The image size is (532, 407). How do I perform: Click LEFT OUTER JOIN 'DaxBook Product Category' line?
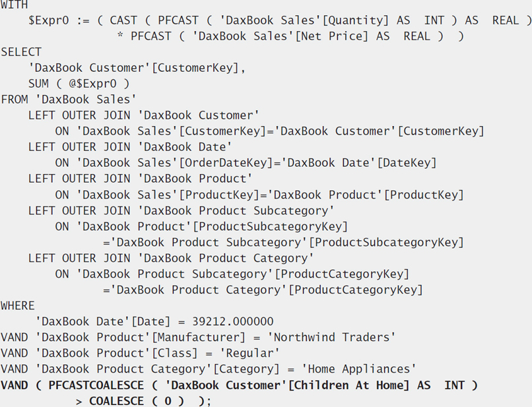172,258
